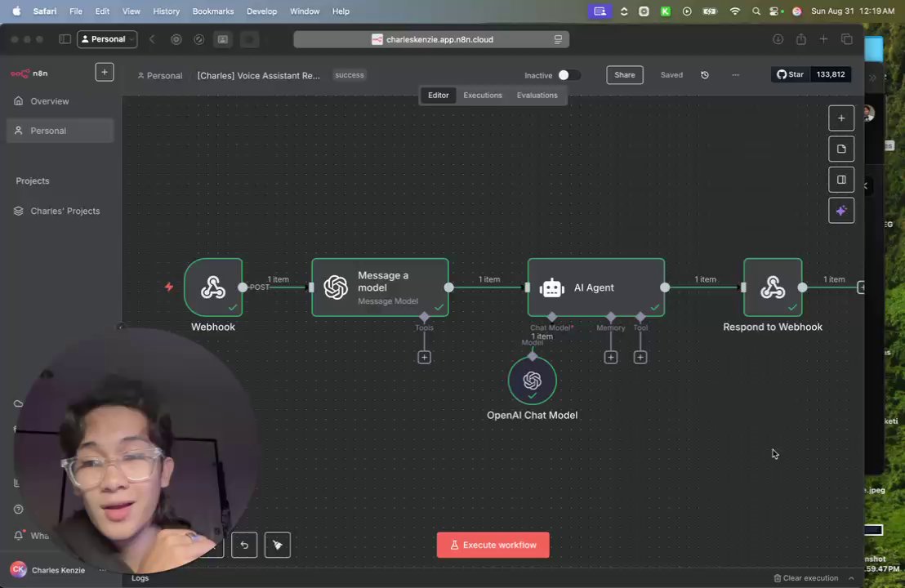905x588 pixels.
Task: Toggle Safari sidebar
Action: [x=65, y=39]
